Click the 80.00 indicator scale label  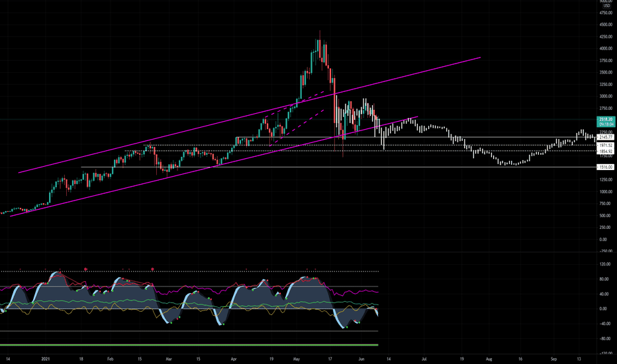(605, 279)
